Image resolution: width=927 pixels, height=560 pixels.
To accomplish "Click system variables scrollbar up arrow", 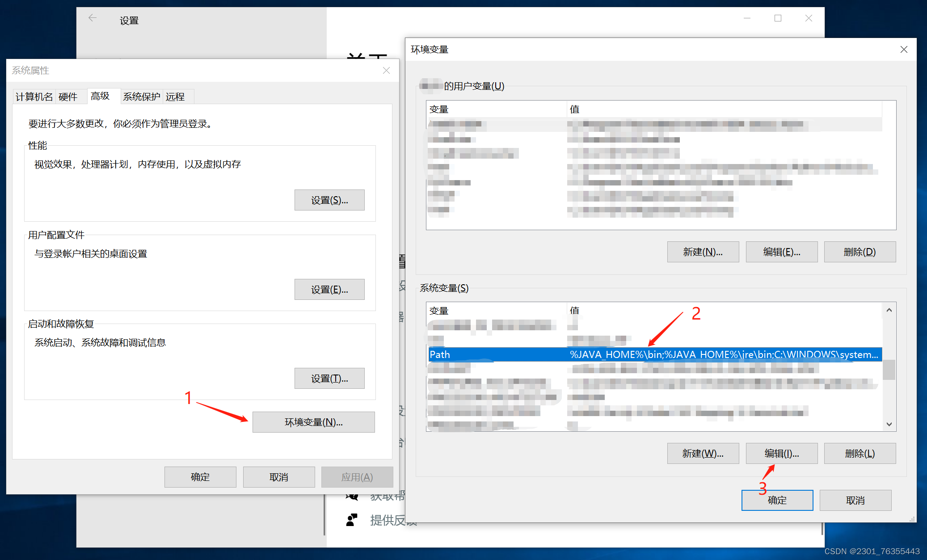I will point(889,310).
